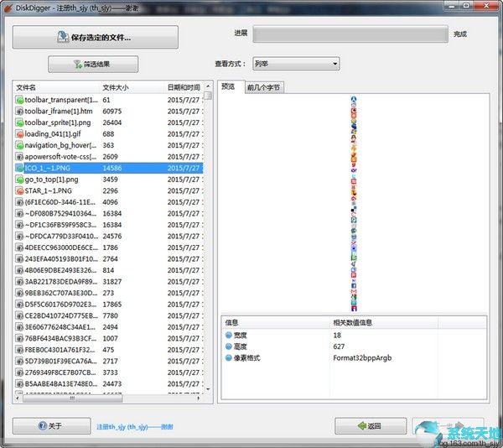Screen dimensions: 503x448
Task: Click the apowersoft-vote-css file icon
Action: [19, 157]
